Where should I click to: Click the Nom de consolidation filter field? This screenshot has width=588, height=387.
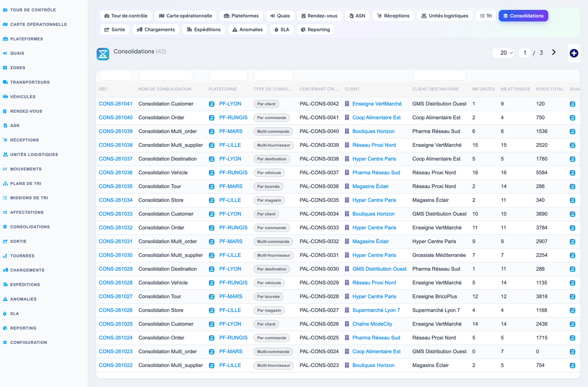166,75
